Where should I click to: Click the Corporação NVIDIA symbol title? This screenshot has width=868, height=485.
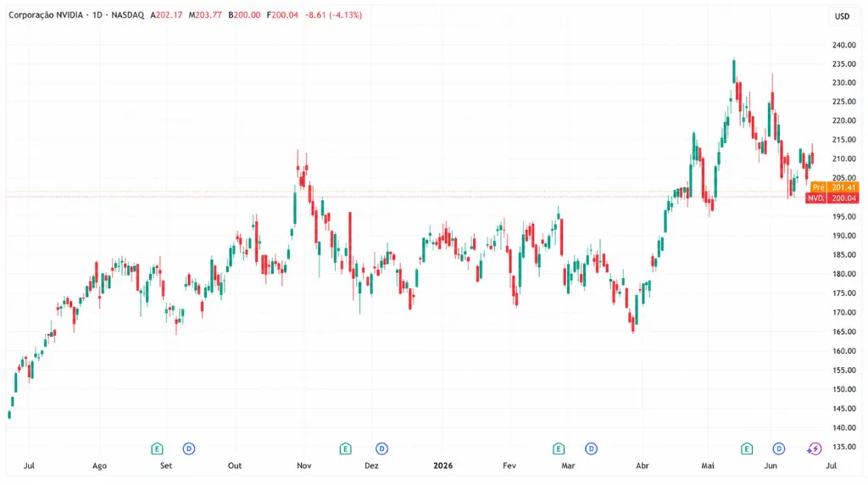(x=46, y=15)
